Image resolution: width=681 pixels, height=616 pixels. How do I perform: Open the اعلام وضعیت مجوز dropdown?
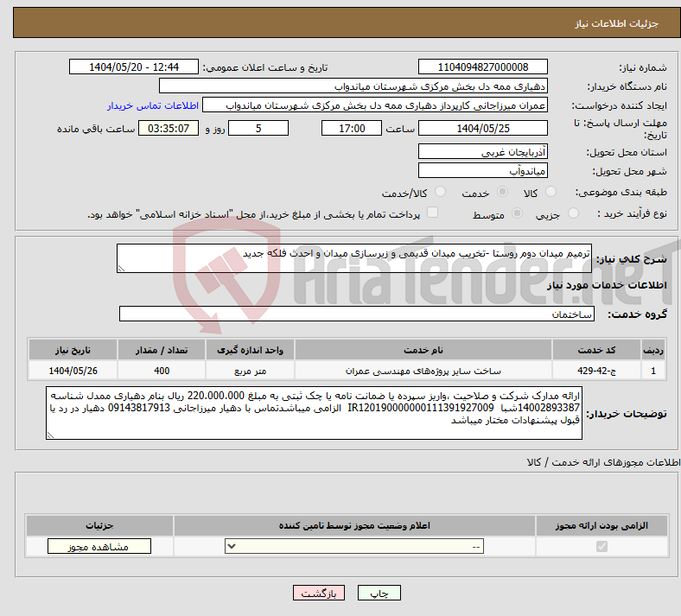(x=354, y=546)
